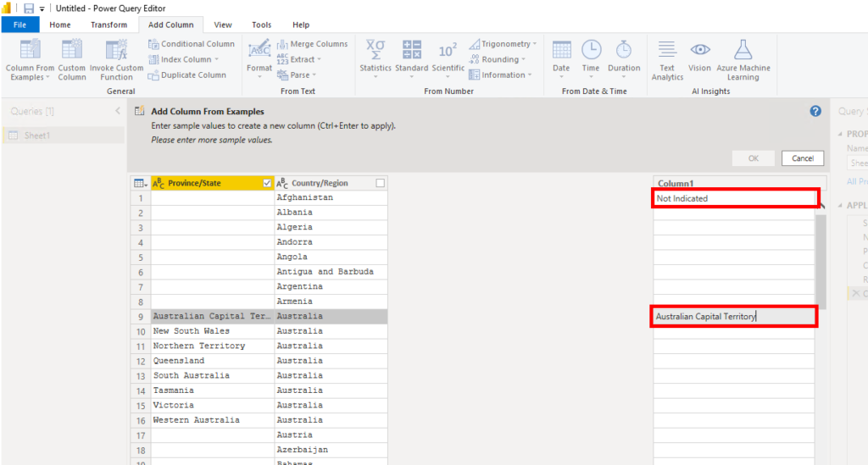Switch to the View tab
The height and width of the screenshot is (465, 868).
[x=223, y=25]
